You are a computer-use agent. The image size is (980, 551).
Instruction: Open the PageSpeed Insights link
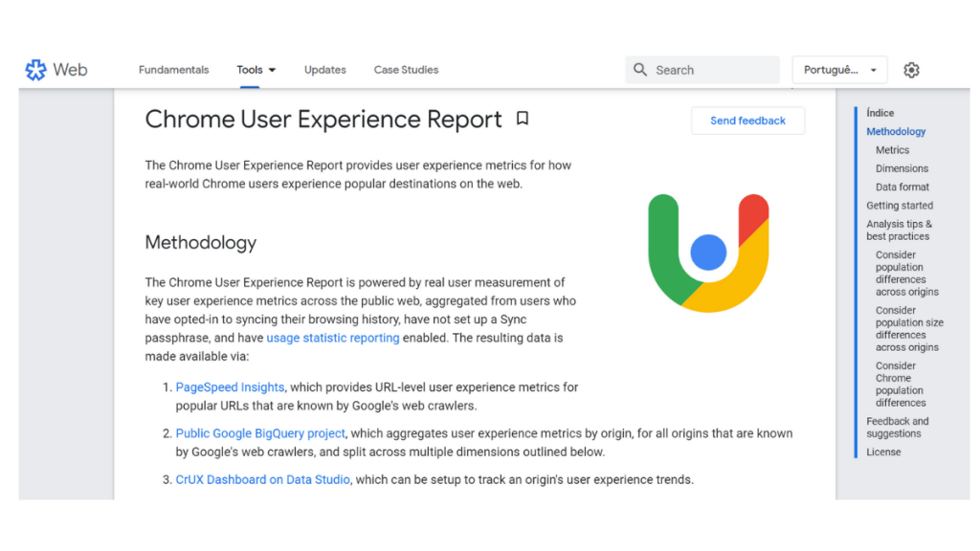click(x=230, y=387)
